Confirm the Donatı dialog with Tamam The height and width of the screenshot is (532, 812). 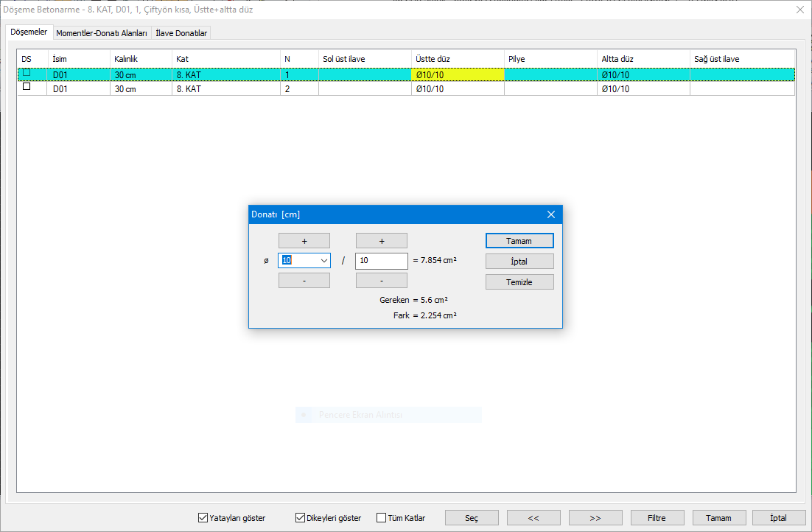pos(519,241)
